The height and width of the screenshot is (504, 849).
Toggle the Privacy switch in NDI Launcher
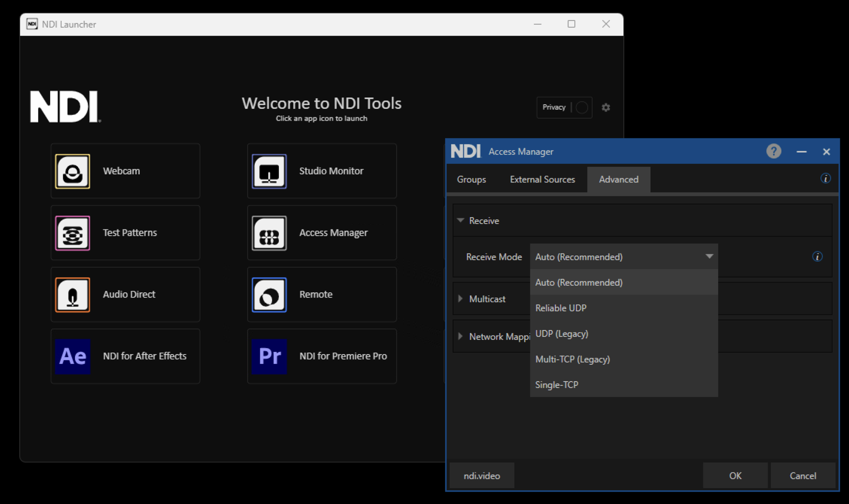[x=582, y=107]
